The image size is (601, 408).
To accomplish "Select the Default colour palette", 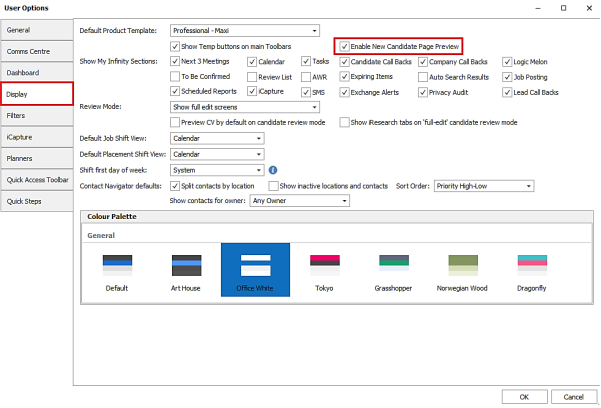I will pyautogui.click(x=117, y=270).
